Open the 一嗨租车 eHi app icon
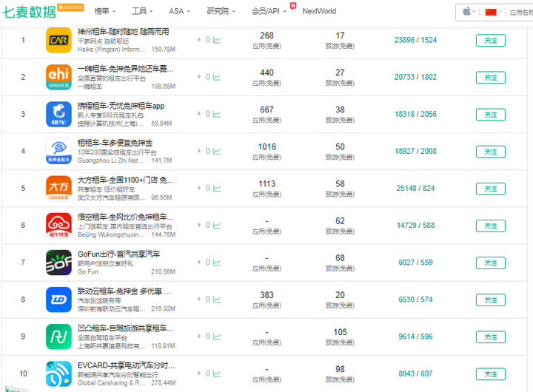Screen dimensions: 533x392 pyautogui.click(x=58, y=77)
